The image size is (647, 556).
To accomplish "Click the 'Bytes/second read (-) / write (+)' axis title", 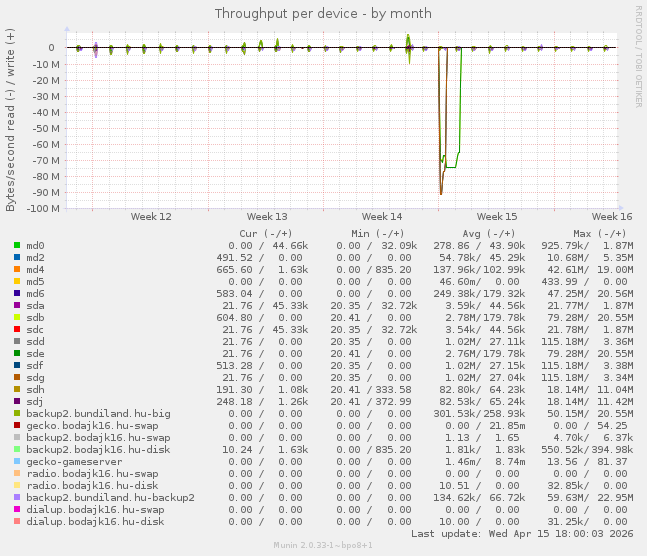I will [10, 120].
